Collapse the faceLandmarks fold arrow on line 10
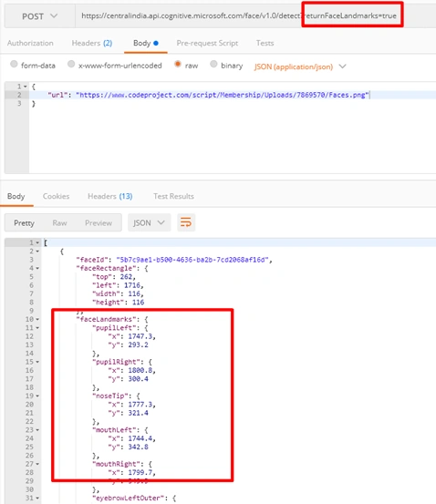This screenshot has width=436, height=504. (x=37, y=320)
